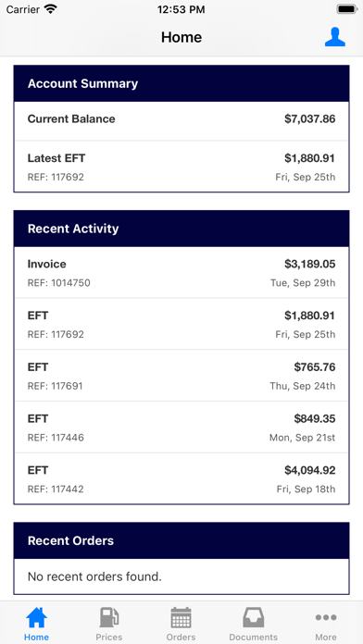Image resolution: width=363 pixels, height=644 pixels.
Task: Open the Documents inbox tray icon
Action: click(253, 617)
